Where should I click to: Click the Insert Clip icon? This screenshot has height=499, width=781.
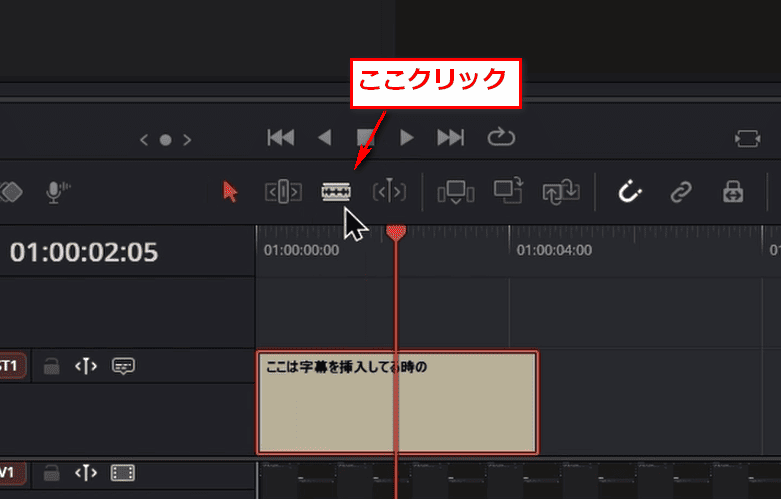point(457,192)
